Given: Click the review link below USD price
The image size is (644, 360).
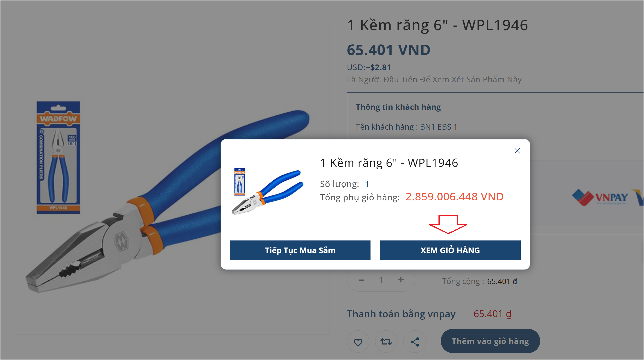Looking at the screenshot, I should (x=434, y=79).
